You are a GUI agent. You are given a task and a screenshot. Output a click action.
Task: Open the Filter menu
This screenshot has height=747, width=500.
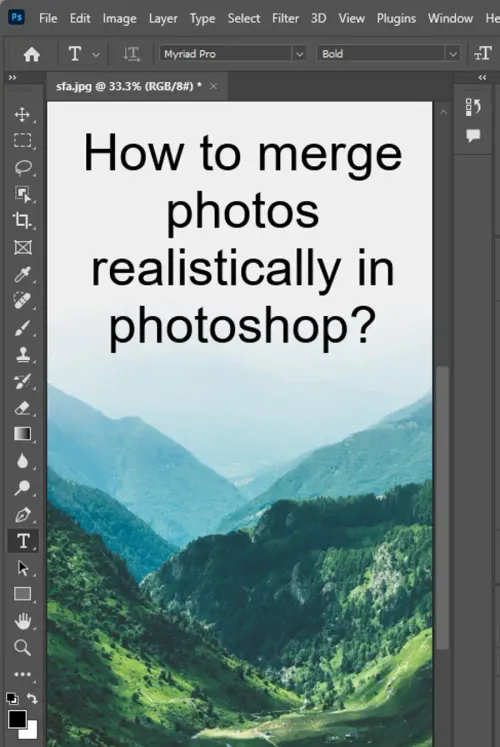click(x=285, y=19)
